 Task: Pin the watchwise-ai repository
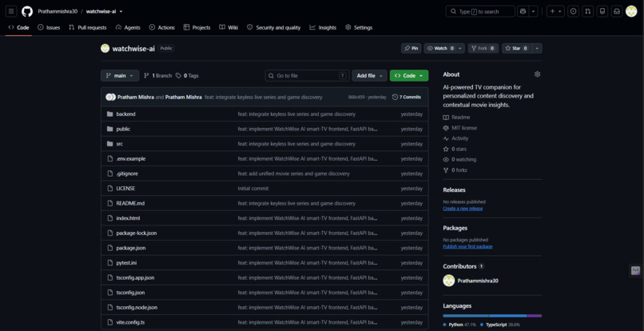click(411, 49)
